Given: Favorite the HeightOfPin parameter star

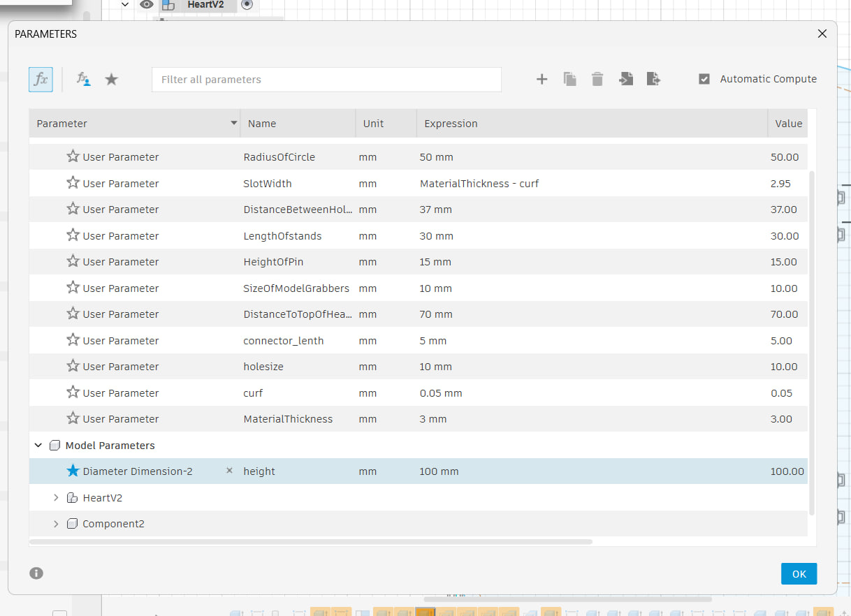Looking at the screenshot, I should pos(73,261).
